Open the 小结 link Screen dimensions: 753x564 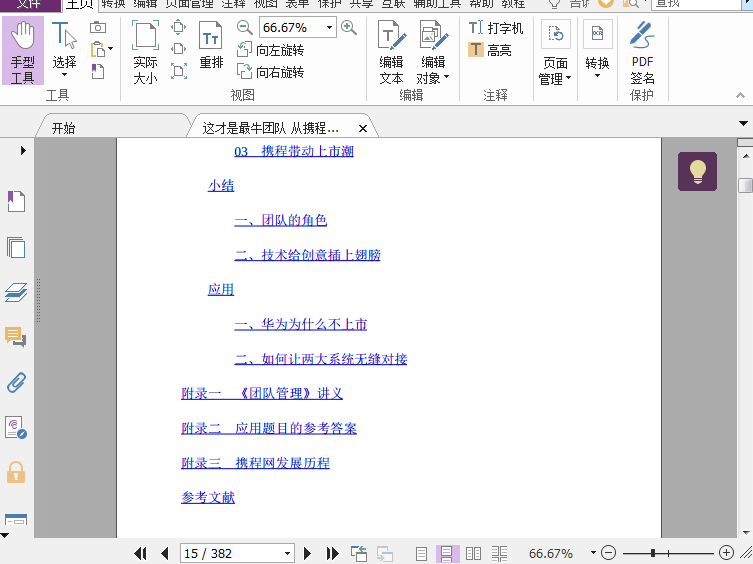pyautogui.click(x=221, y=186)
